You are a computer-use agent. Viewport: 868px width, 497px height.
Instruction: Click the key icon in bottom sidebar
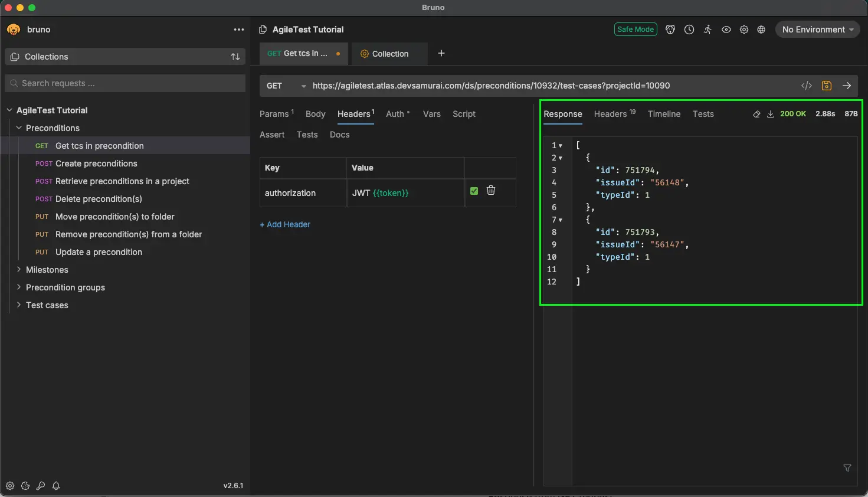point(41,486)
